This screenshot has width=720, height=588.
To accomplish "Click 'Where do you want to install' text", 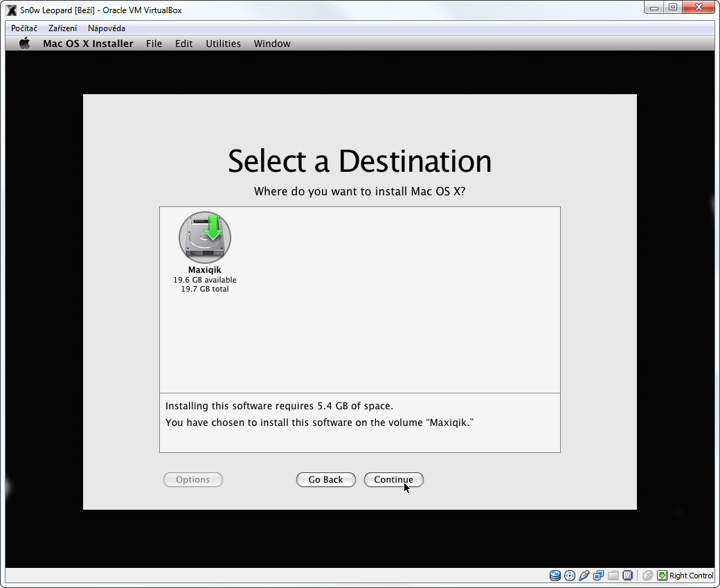I will click(359, 191).
